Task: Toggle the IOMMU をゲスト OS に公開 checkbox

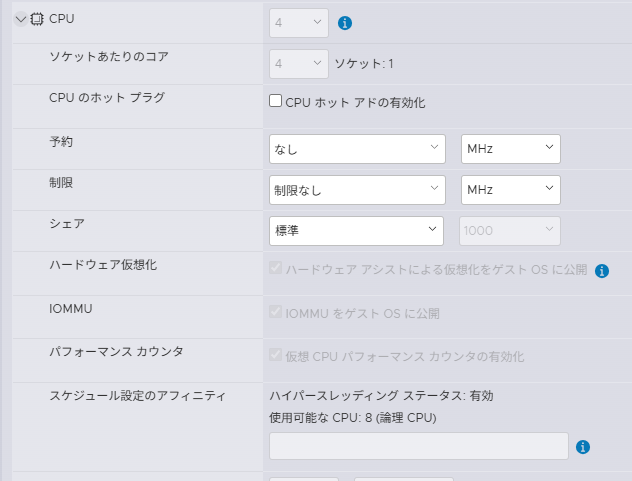Action: 276,313
